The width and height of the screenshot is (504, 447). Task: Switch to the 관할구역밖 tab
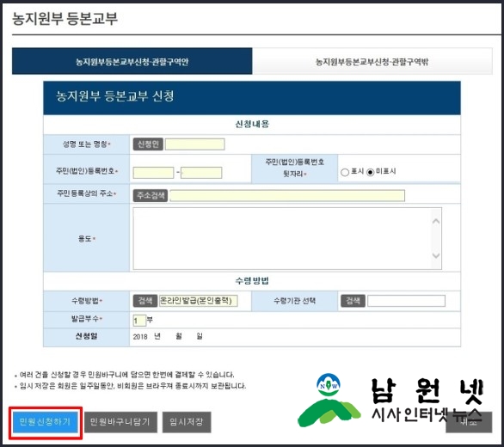[372, 61]
